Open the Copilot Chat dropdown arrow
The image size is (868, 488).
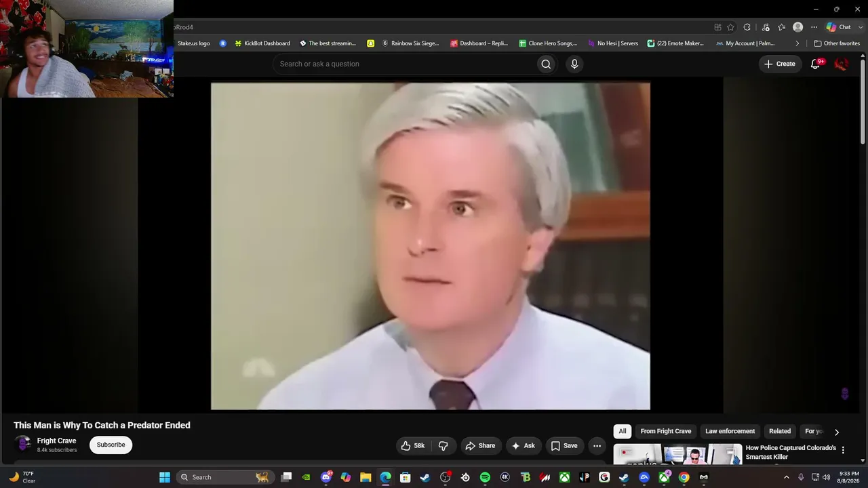tap(861, 27)
